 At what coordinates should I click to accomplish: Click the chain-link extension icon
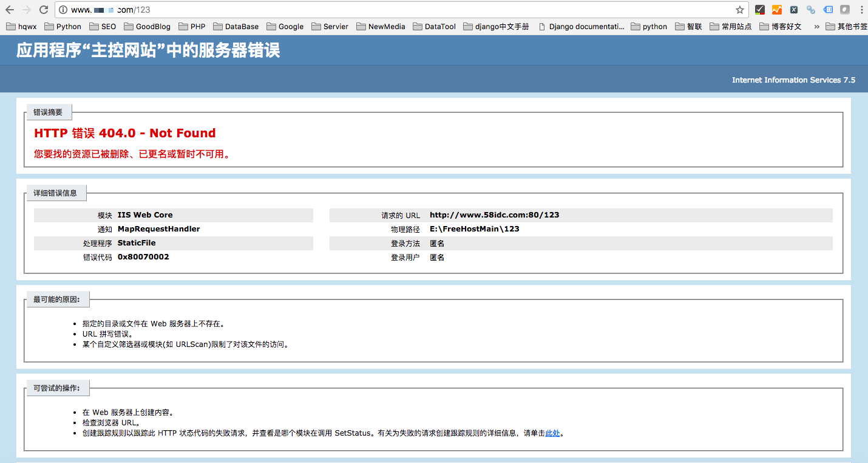coord(811,9)
